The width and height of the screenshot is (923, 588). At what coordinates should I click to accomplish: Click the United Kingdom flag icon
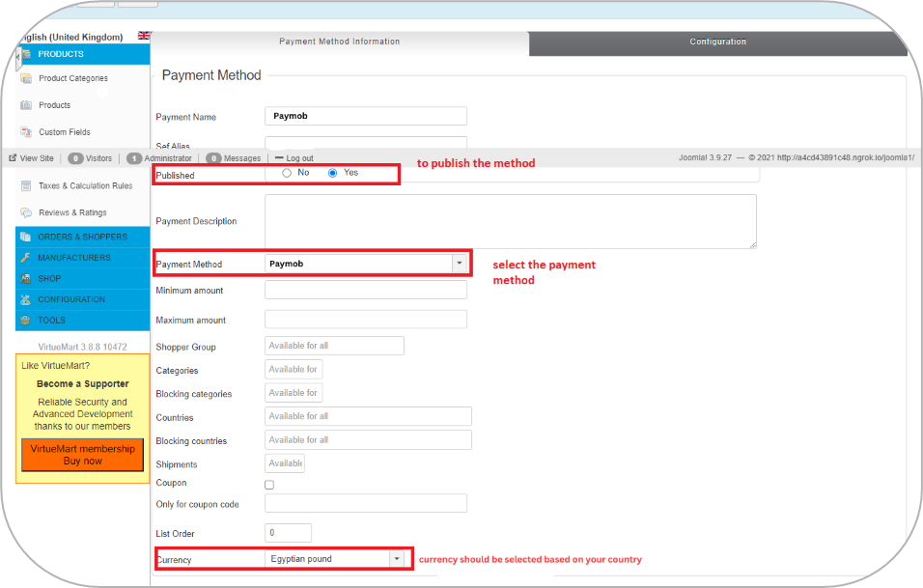[144, 36]
